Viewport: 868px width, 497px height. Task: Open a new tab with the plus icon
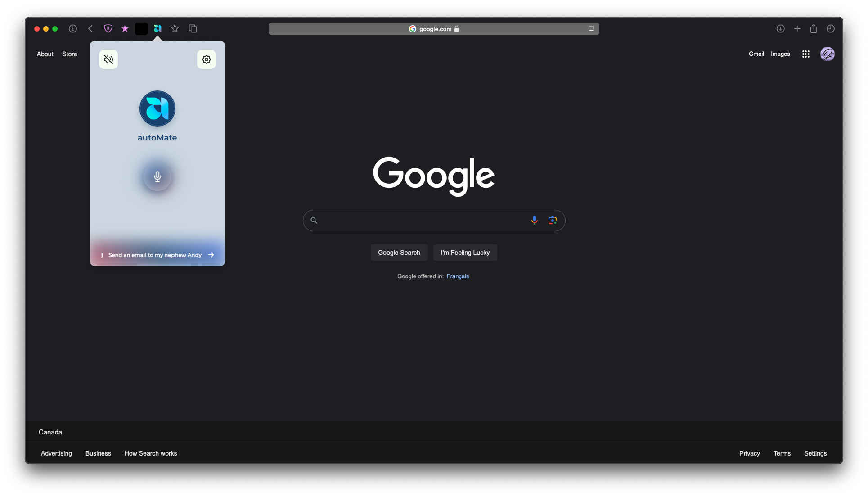797,28
